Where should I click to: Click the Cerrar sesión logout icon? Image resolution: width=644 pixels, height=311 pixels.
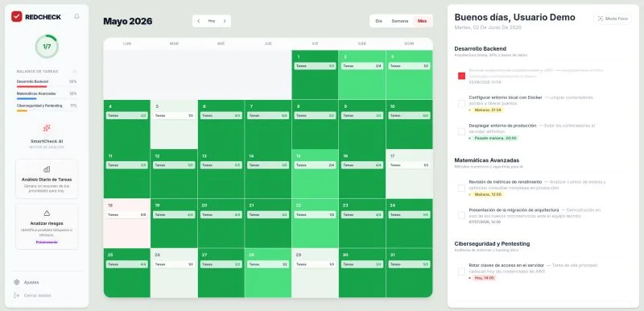pos(17,296)
